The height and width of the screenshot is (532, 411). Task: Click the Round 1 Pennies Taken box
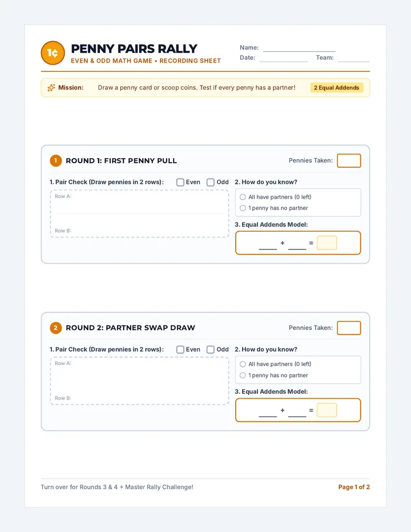pos(349,160)
